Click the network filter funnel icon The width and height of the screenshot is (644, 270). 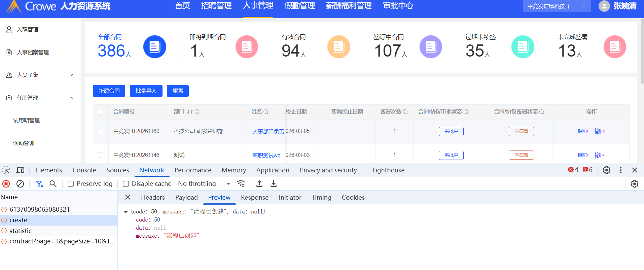[x=39, y=184]
